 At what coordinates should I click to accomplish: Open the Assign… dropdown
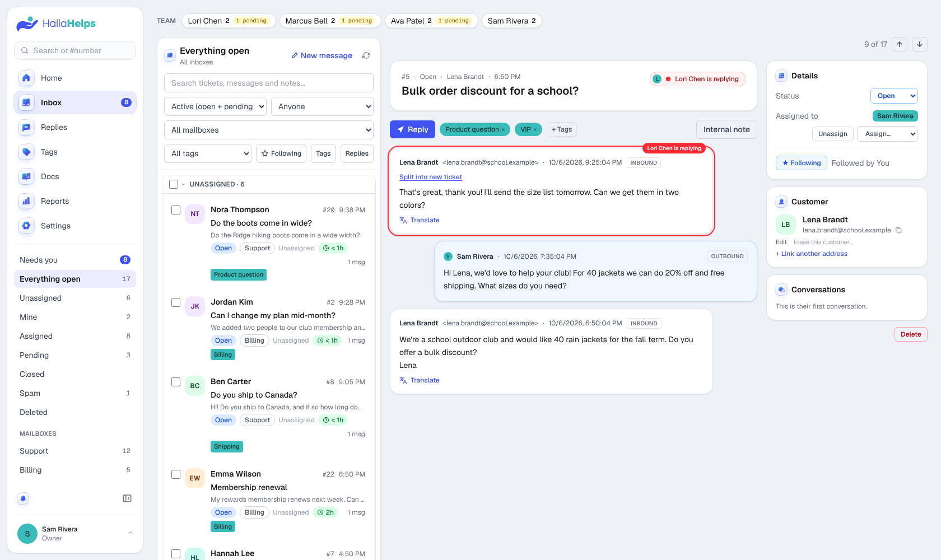click(887, 134)
